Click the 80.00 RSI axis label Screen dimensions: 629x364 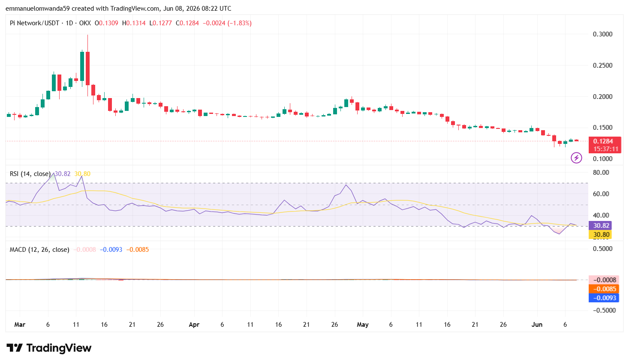601,173
